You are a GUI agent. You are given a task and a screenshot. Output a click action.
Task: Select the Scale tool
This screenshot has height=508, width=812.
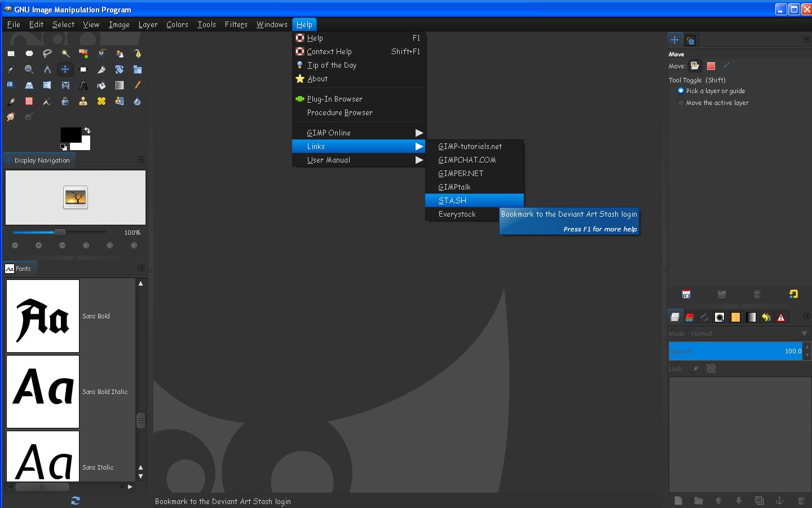coord(138,69)
